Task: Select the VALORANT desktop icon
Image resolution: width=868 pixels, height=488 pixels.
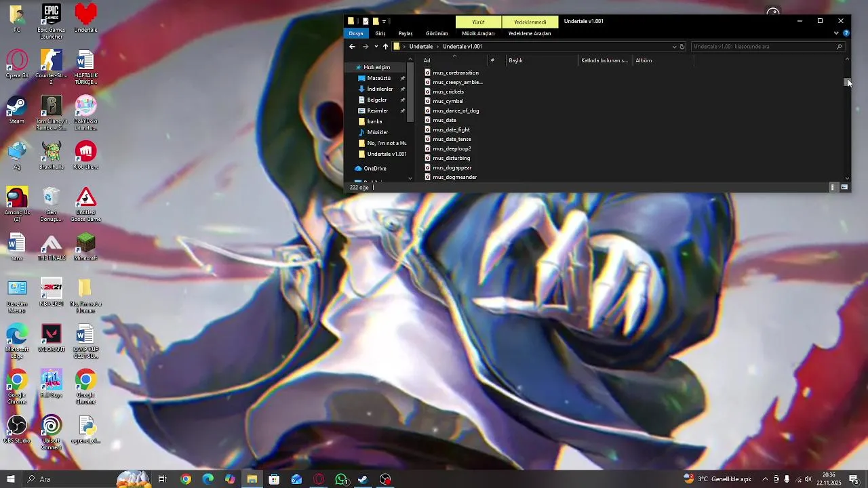Action: click(x=52, y=338)
